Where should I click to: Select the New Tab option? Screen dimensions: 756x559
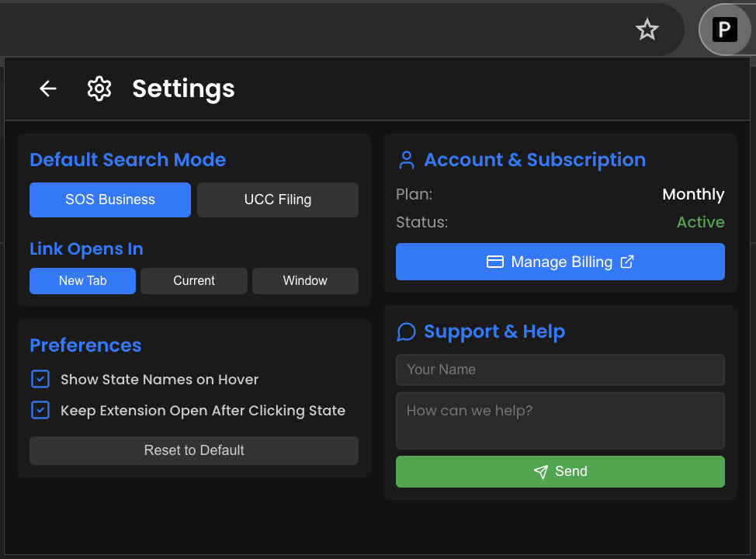82,280
